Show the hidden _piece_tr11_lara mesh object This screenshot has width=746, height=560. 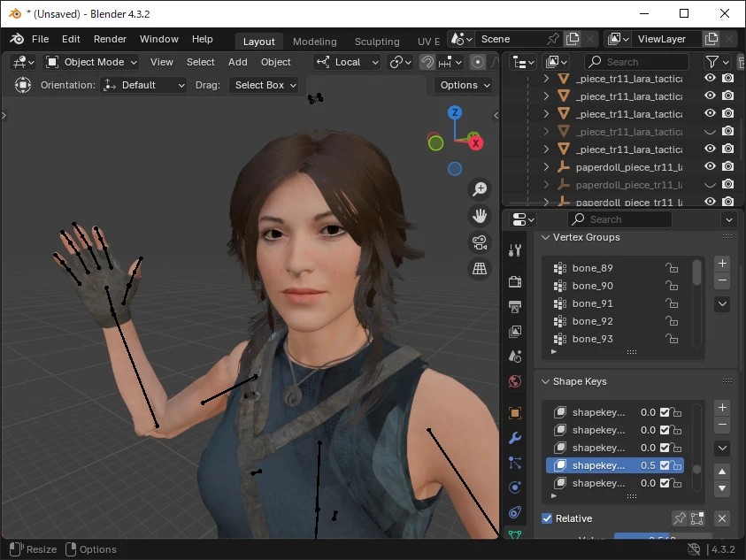[x=710, y=131]
